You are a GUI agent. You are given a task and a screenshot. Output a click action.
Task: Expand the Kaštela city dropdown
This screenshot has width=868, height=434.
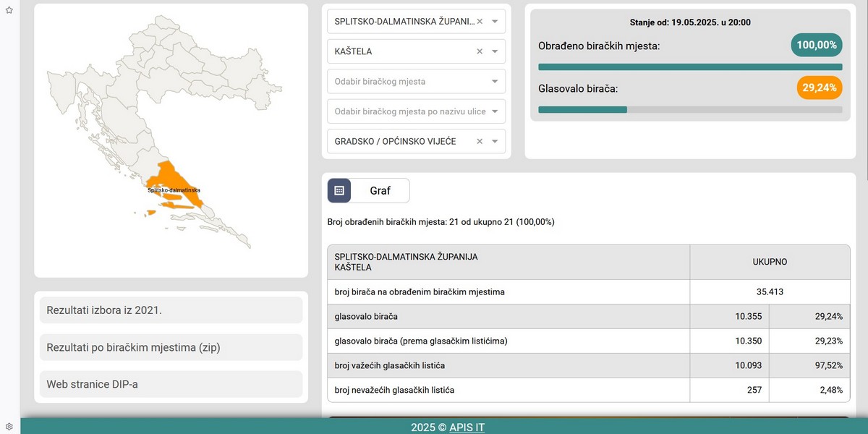494,51
